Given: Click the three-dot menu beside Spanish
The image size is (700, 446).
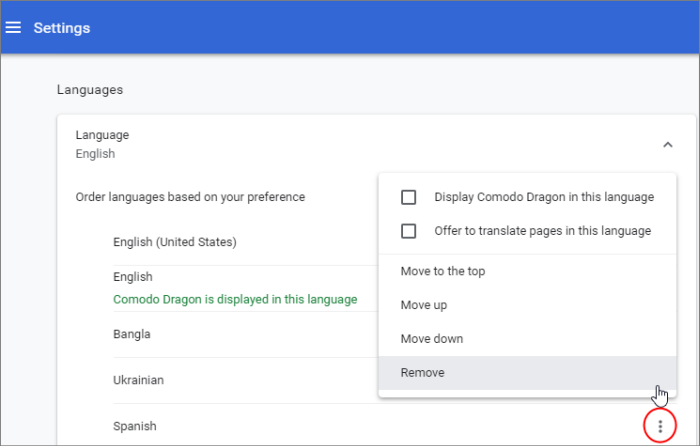Looking at the screenshot, I should pyautogui.click(x=660, y=426).
